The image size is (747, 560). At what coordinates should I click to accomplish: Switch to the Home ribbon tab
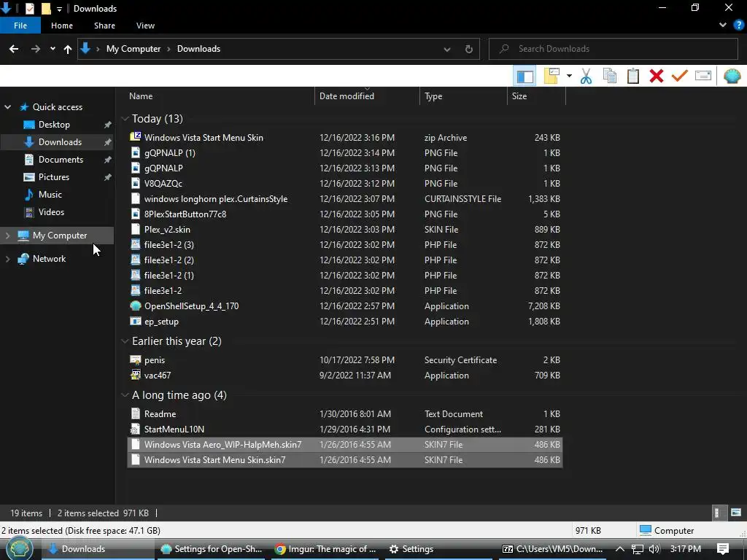click(62, 26)
